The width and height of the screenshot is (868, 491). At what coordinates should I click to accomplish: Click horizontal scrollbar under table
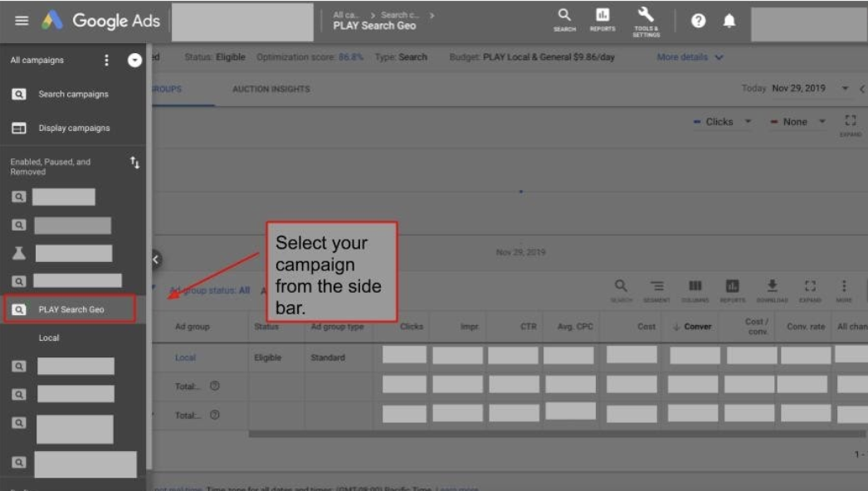[558, 435]
